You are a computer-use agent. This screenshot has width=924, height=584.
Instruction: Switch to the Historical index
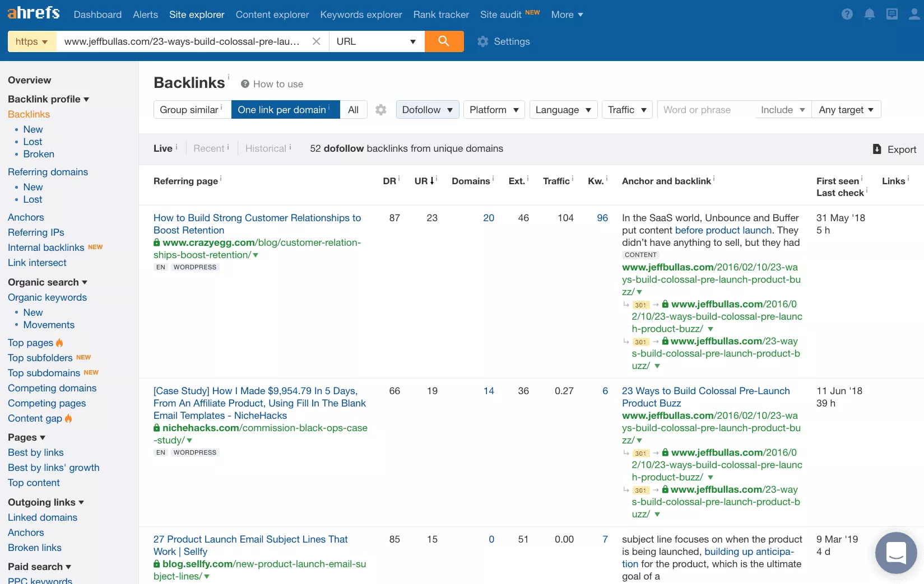click(x=266, y=148)
